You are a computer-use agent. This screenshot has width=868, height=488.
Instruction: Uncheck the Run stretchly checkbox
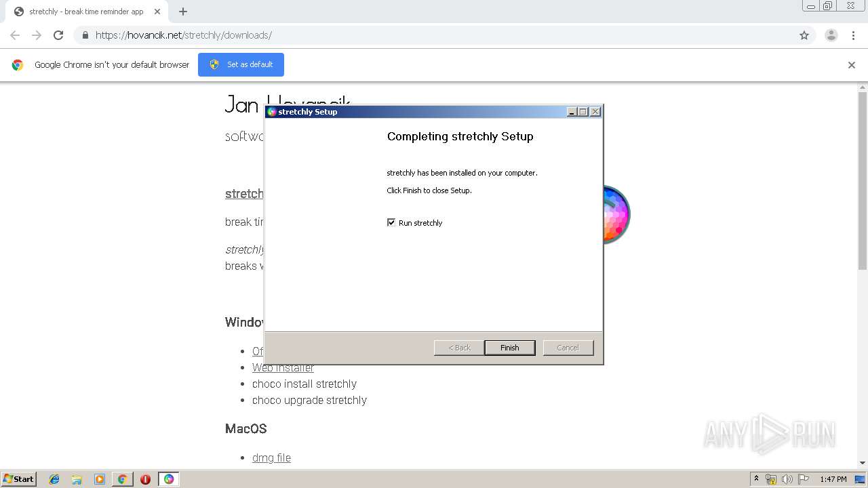(391, 222)
